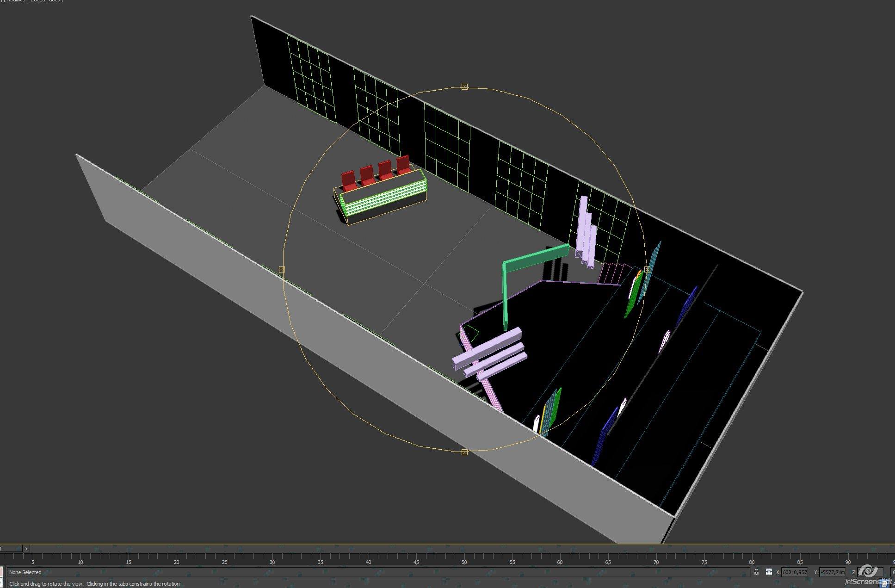Screen dimensions: 895x588
Task: Click the top handle of orbit gizmo
Action: coord(464,87)
